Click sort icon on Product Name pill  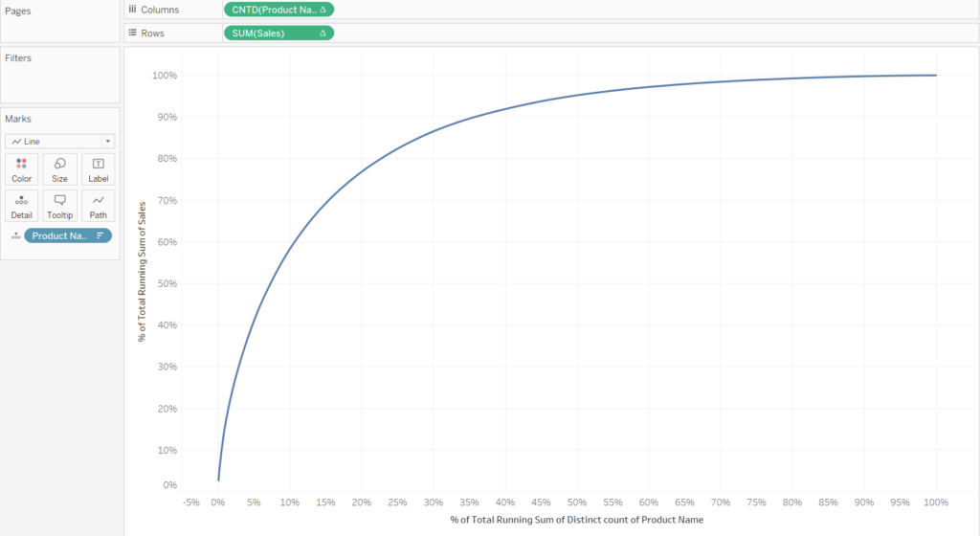(x=100, y=235)
